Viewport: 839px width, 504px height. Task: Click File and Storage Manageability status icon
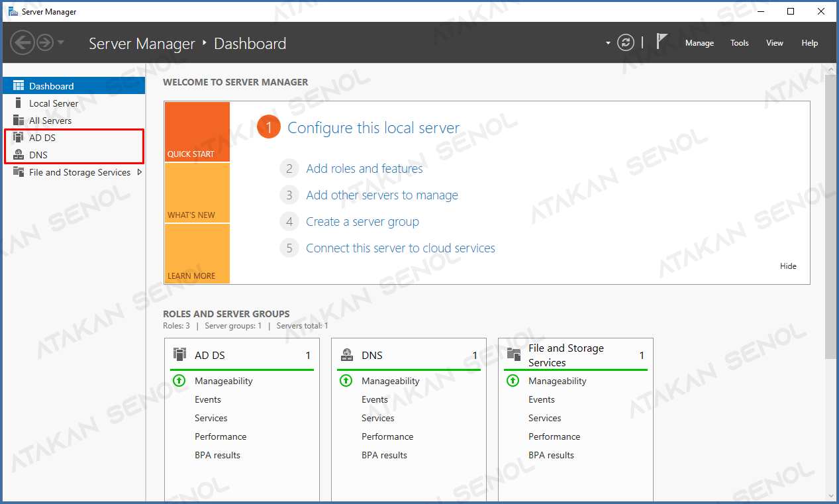513,381
